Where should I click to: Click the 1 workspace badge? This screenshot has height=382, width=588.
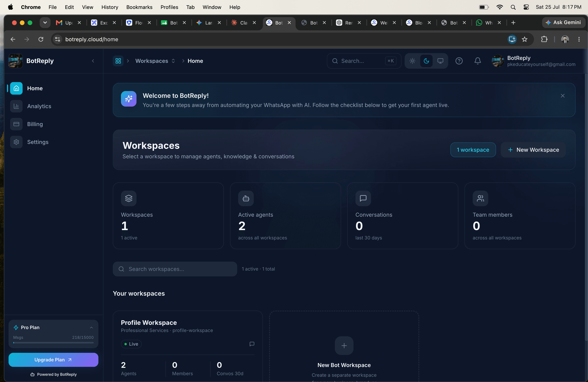click(x=473, y=150)
